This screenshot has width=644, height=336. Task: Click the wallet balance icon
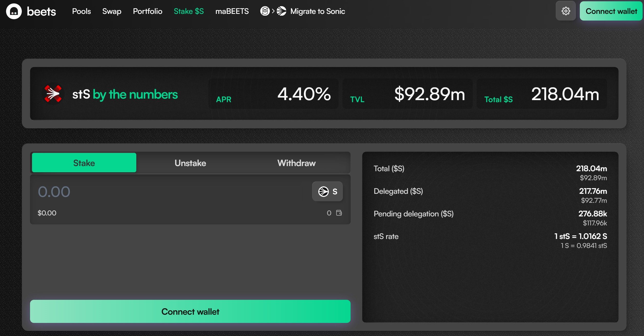(339, 213)
